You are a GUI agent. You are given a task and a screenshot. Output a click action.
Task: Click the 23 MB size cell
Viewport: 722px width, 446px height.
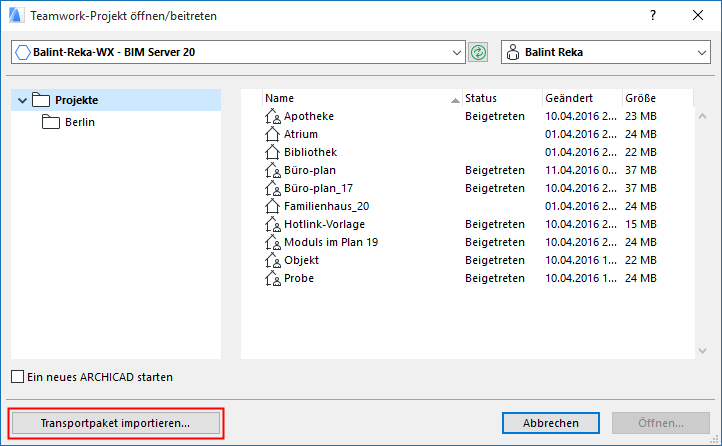[640, 116]
